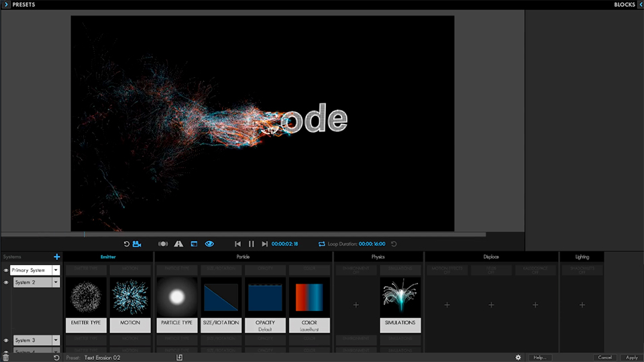Step to next frame

tap(265, 244)
